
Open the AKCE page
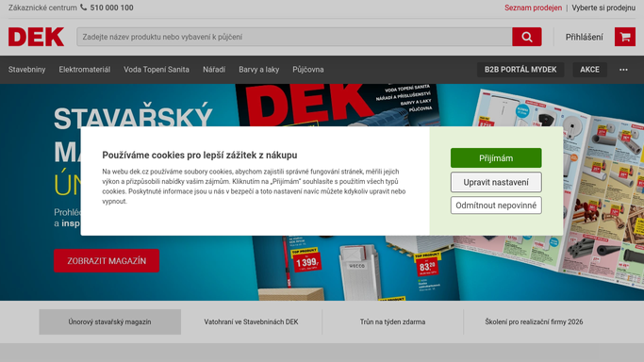tap(590, 70)
